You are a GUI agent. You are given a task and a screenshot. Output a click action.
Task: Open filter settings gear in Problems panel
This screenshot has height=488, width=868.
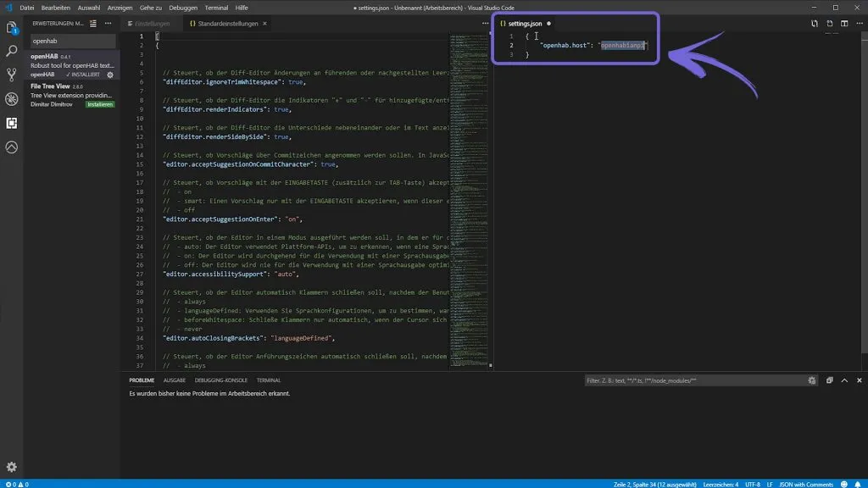click(x=811, y=380)
